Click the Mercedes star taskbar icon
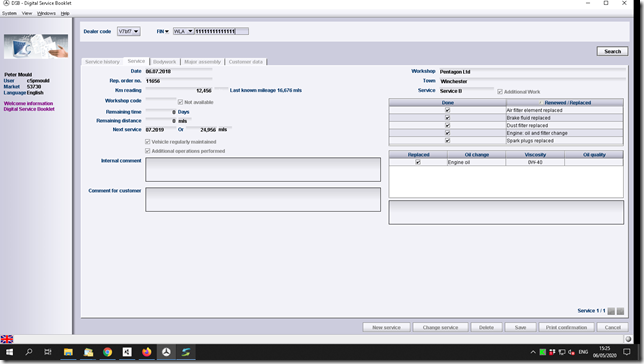Screen dimensions: 644x364 tap(166, 352)
